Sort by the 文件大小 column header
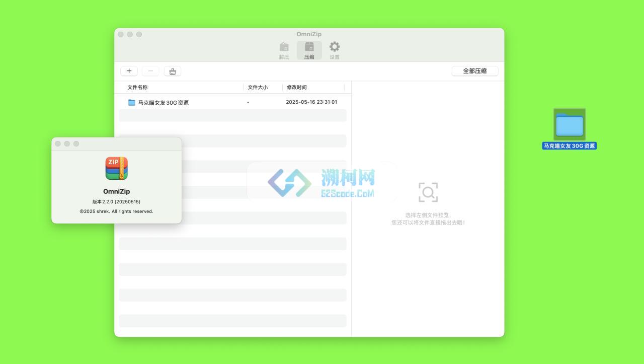This screenshot has width=644, height=364. 258,87
